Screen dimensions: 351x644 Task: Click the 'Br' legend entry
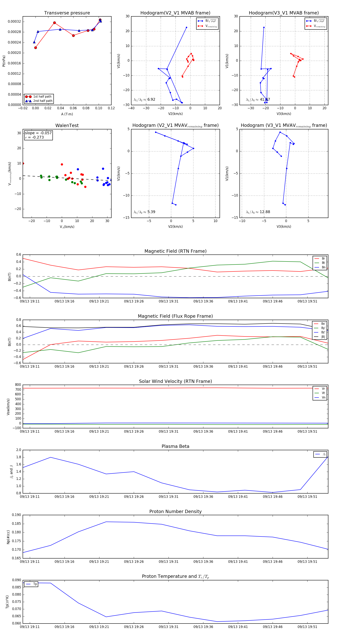(x=320, y=259)
